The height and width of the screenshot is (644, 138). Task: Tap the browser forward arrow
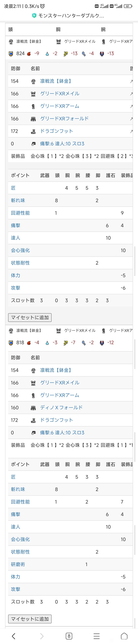coord(42,636)
